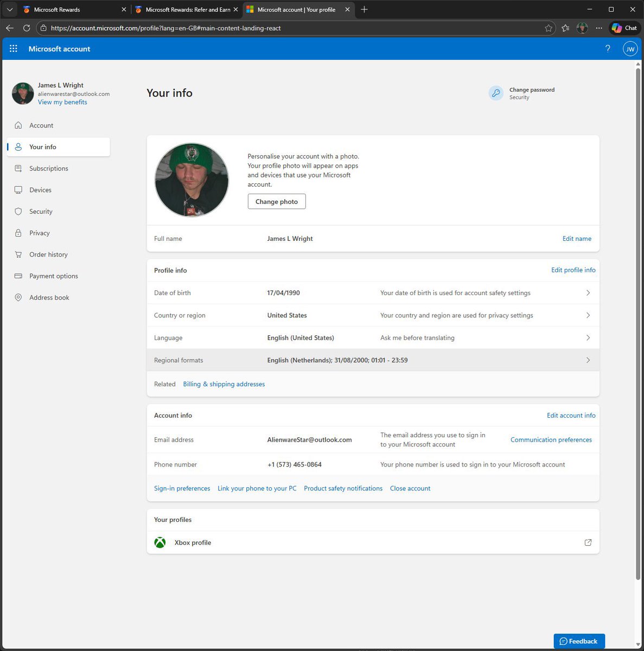Screen dimensions: 644x651
Task: Click the United States country value
Action: [287, 315]
